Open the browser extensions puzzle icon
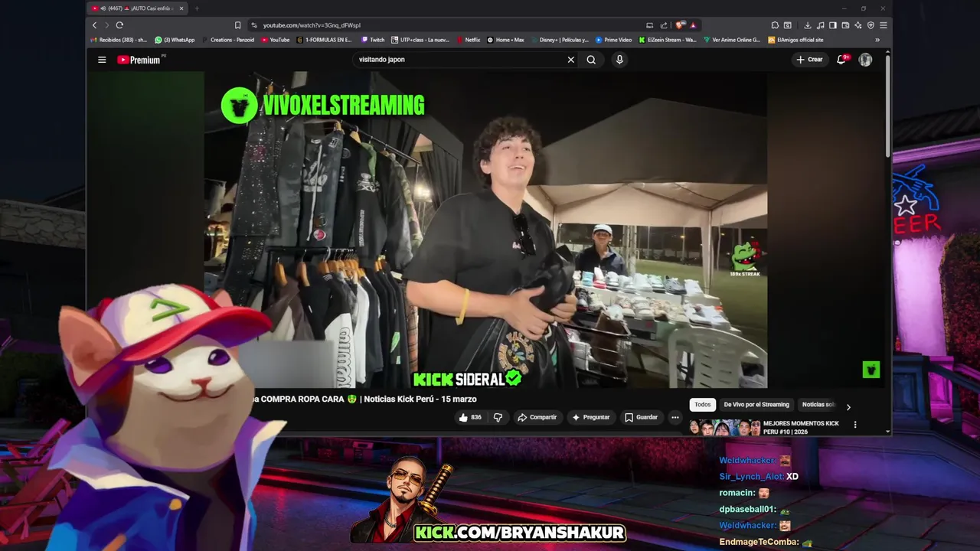 pyautogui.click(x=775, y=25)
